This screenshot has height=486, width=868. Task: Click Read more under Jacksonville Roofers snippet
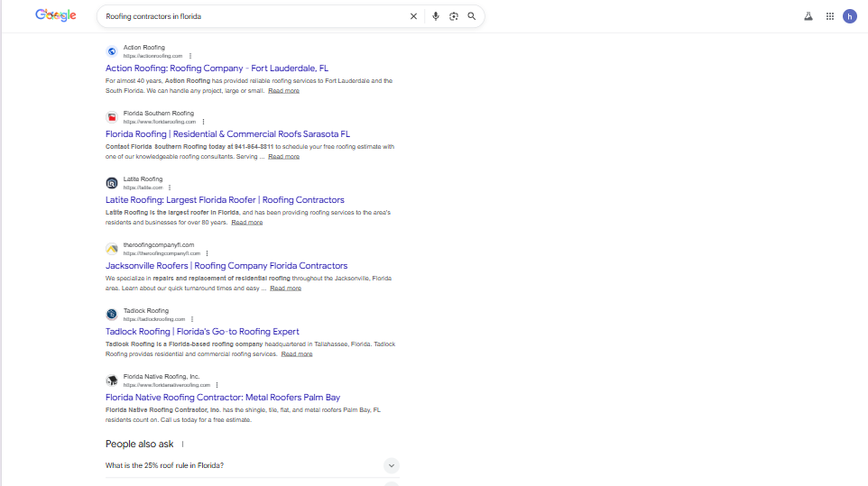(x=286, y=288)
